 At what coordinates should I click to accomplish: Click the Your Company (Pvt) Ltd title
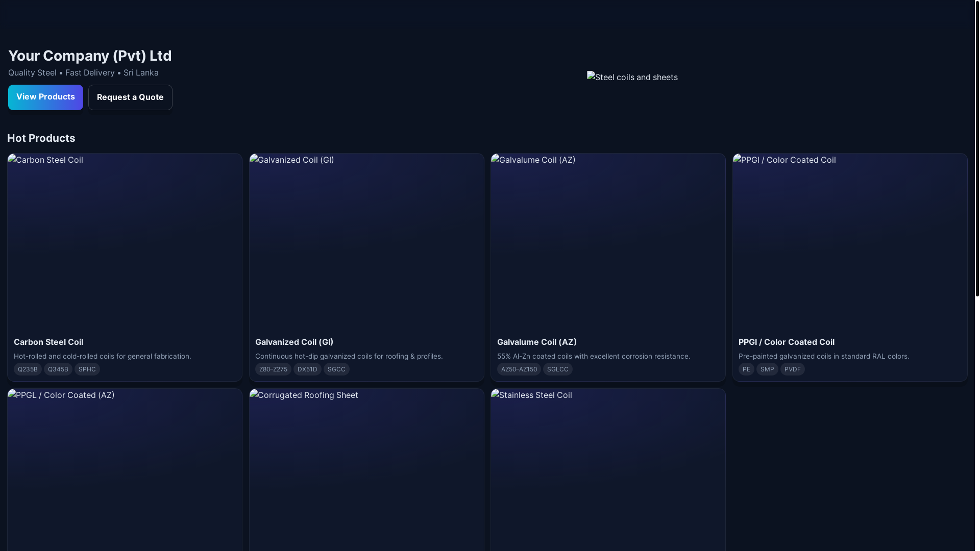tap(90, 56)
